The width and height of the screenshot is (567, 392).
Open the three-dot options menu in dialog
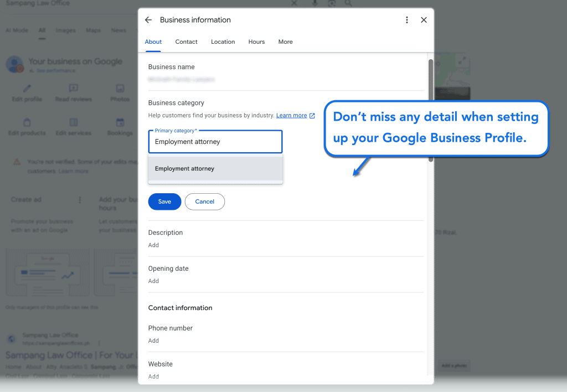point(407,20)
